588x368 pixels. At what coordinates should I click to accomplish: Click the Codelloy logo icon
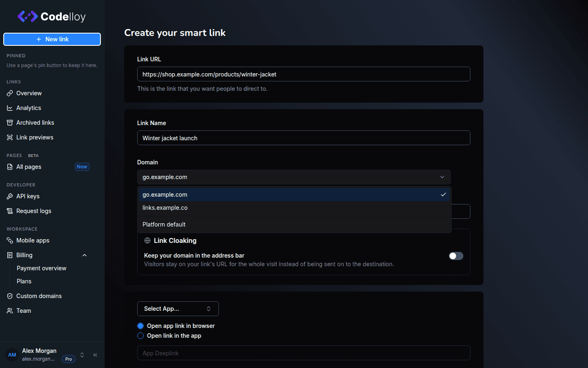pyautogui.click(x=27, y=16)
